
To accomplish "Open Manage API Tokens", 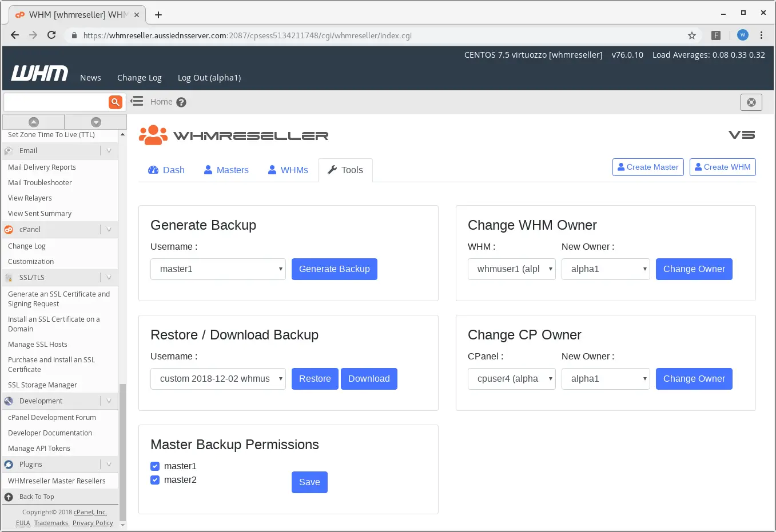I will [x=39, y=449].
